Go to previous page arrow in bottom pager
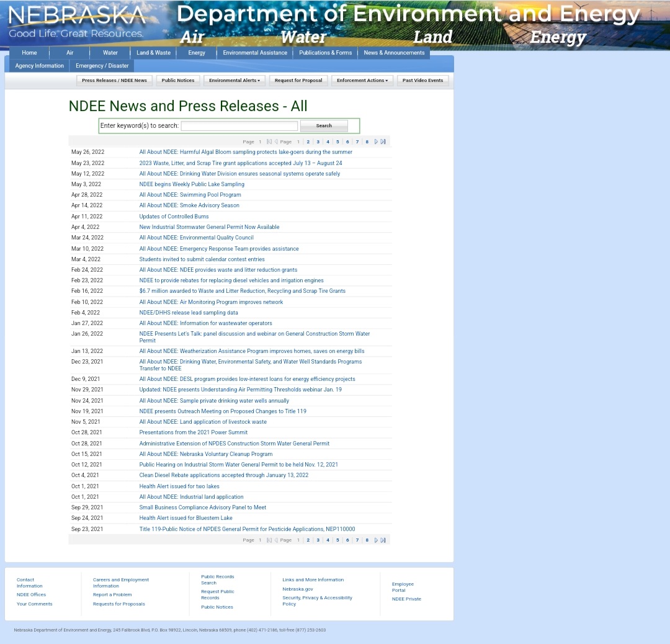Screen dimensions: 670x644 pyautogui.click(x=276, y=540)
